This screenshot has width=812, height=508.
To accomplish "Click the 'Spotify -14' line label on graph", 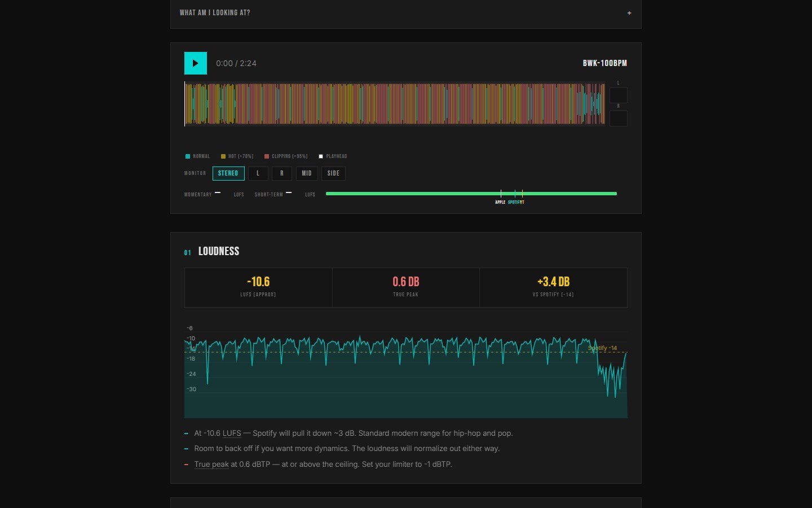I will [602, 348].
